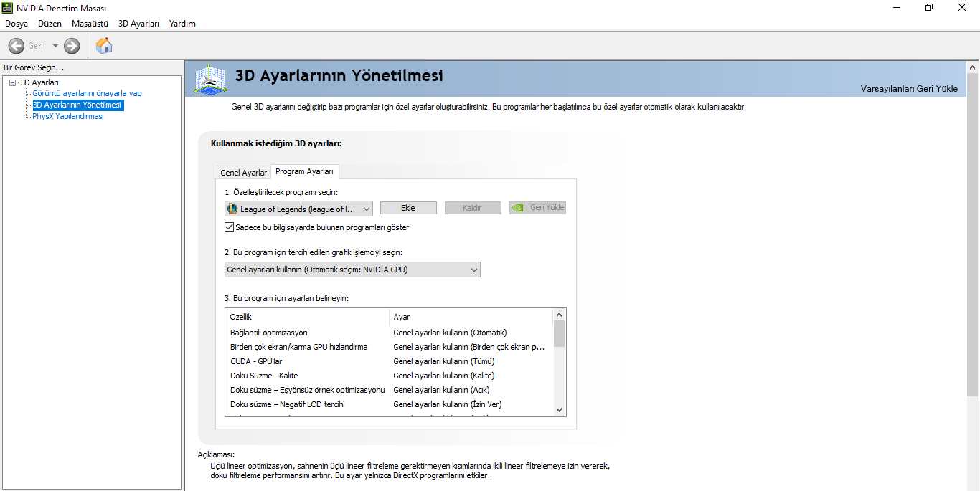The width and height of the screenshot is (980, 491).
Task: Go back with the Geri arrow icon
Action: 17,46
